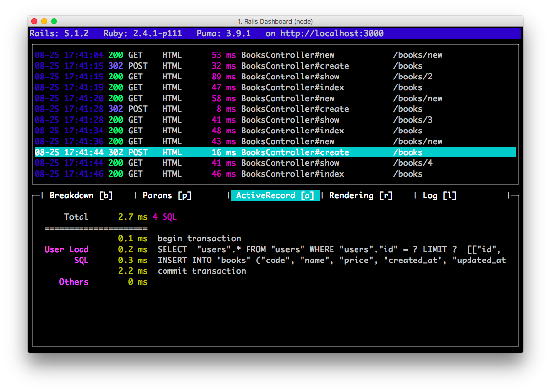Click the window title 'Rails Dashboard (node)'
Screen dimensions: 551x392
click(x=275, y=22)
